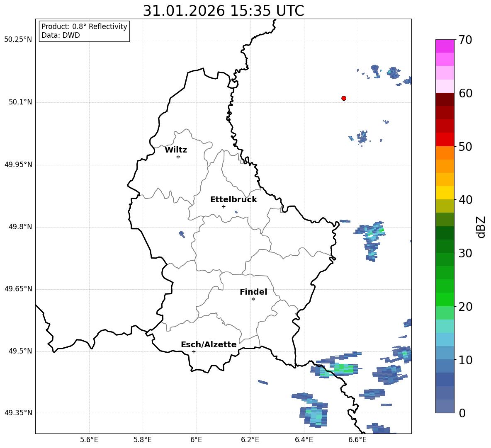Click the colorbar tick label 0
The width and height of the screenshot is (491, 448).
coord(462,413)
